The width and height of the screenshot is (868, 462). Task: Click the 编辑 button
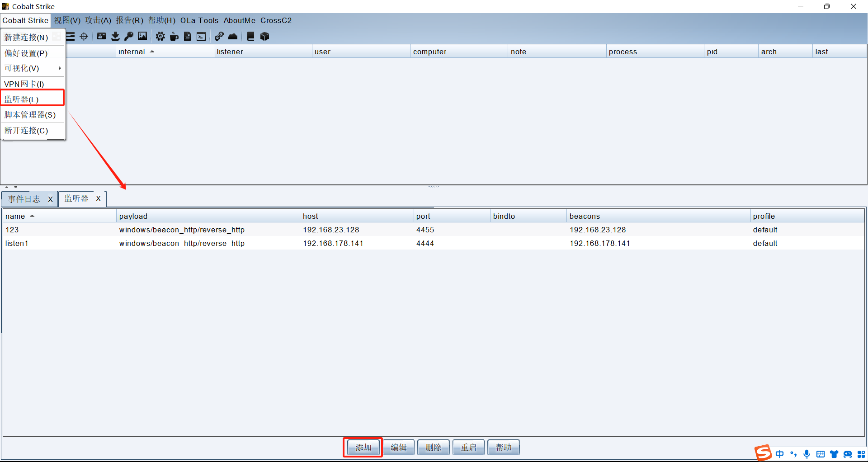click(398, 448)
